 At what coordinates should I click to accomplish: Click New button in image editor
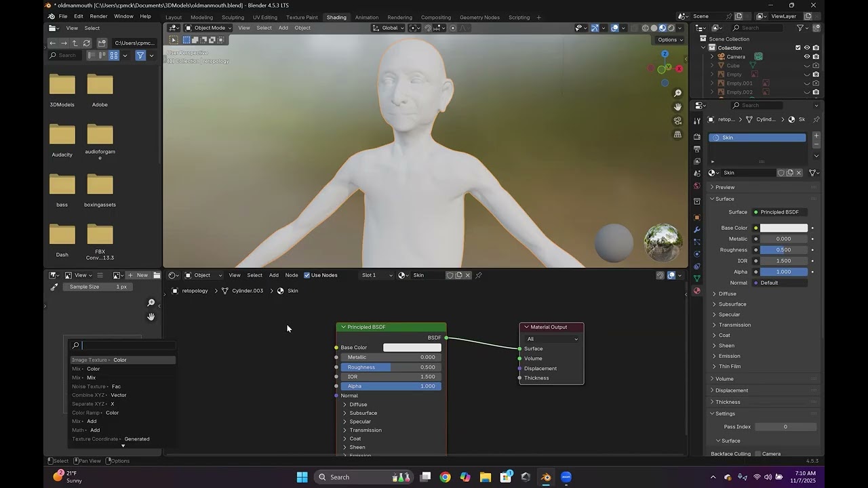tap(138, 275)
